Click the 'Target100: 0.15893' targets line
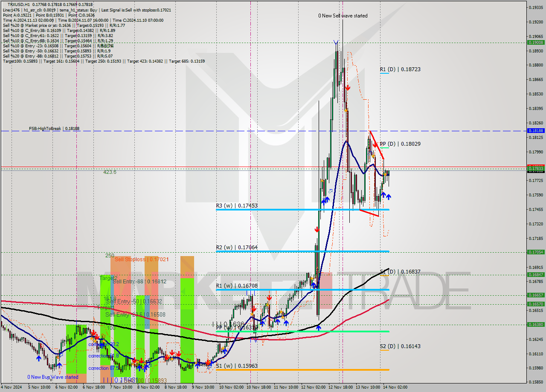The image size is (546, 392). (104, 61)
